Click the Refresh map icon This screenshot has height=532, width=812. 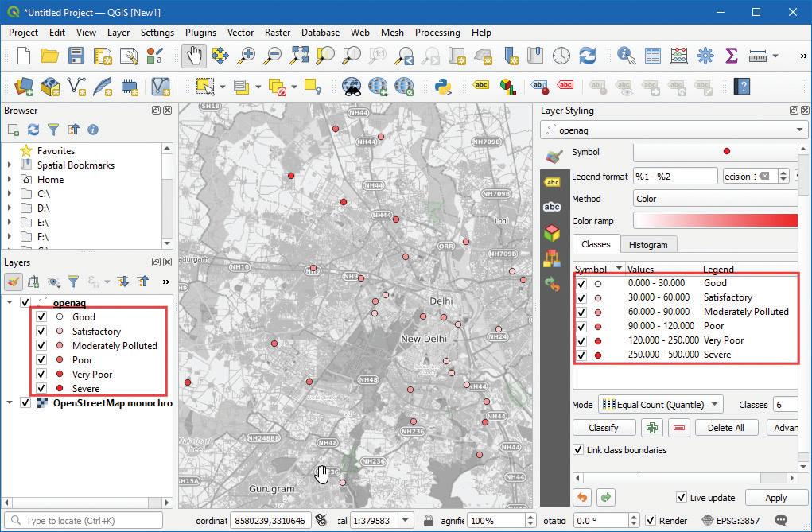(587, 56)
